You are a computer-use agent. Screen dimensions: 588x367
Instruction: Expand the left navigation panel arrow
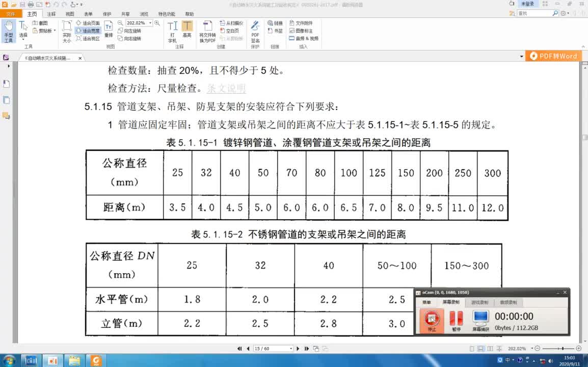tap(9, 66)
